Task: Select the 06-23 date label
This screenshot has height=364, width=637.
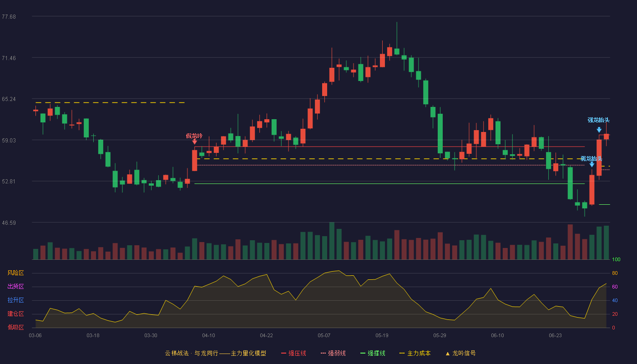Action: coord(555,335)
